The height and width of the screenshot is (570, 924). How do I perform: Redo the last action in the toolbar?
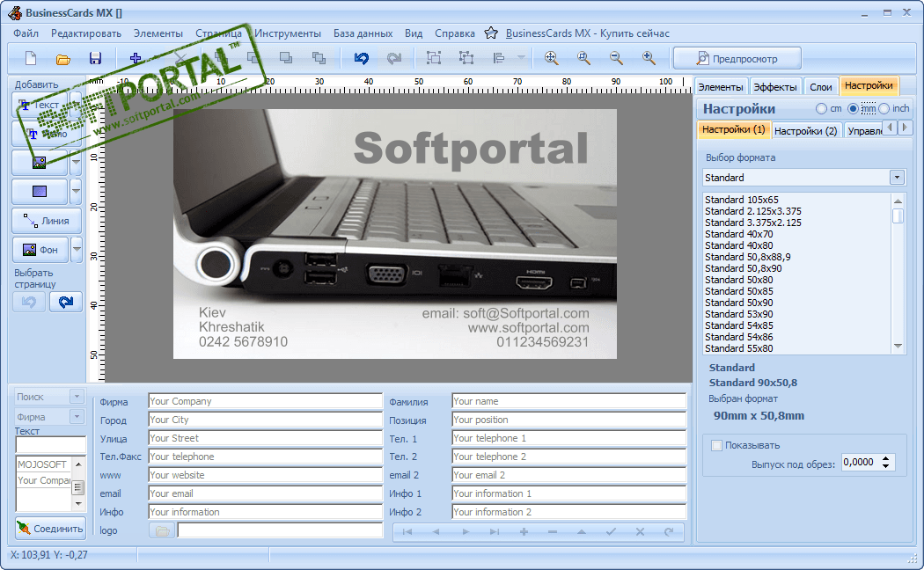pos(393,58)
